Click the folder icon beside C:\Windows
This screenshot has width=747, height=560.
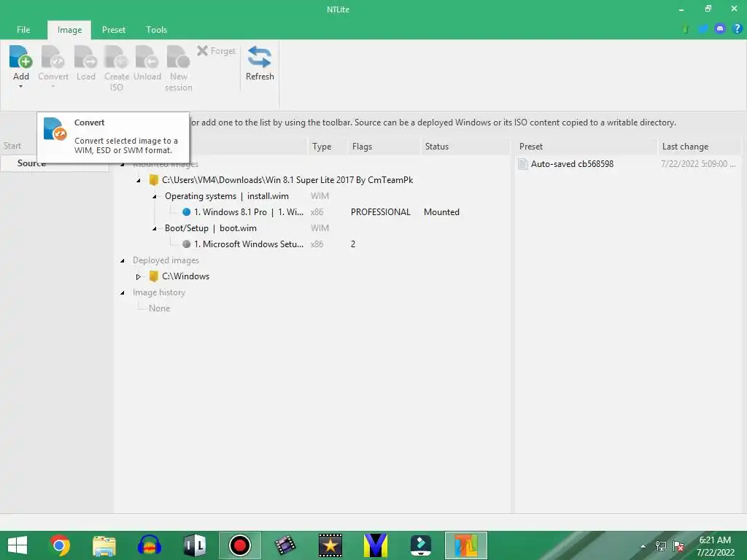153,276
